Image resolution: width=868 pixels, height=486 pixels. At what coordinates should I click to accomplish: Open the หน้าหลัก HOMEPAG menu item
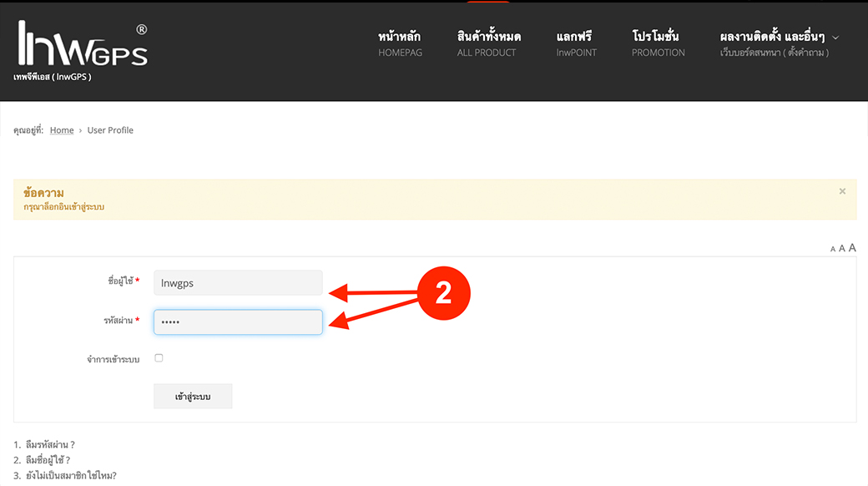400,43
